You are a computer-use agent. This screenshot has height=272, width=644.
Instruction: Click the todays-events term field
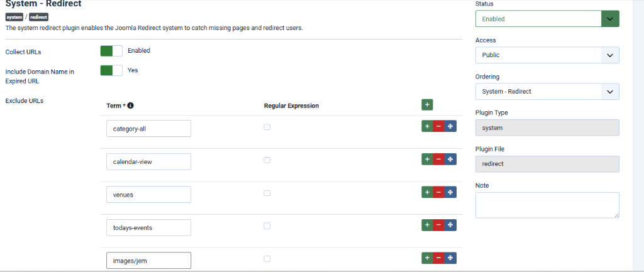148,227
